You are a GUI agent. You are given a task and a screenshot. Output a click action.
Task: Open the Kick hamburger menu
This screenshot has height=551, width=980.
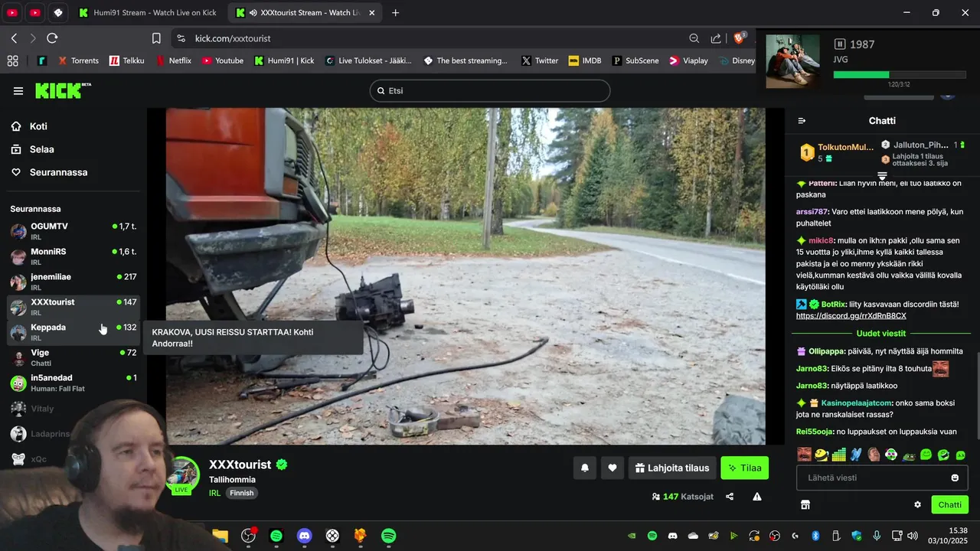[x=18, y=91]
